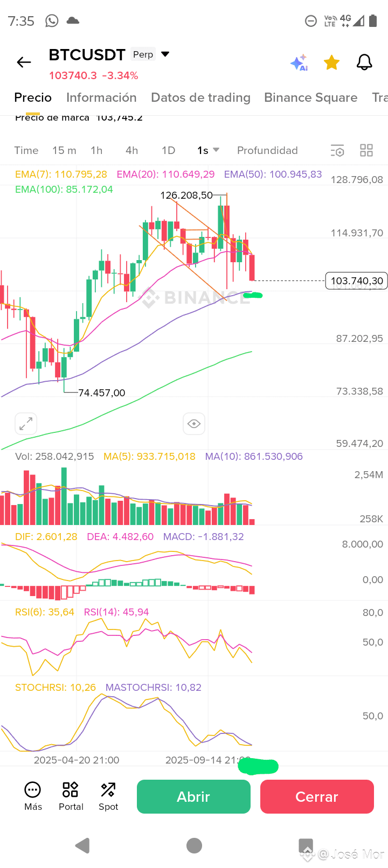Select the Time chart interval

[26, 150]
